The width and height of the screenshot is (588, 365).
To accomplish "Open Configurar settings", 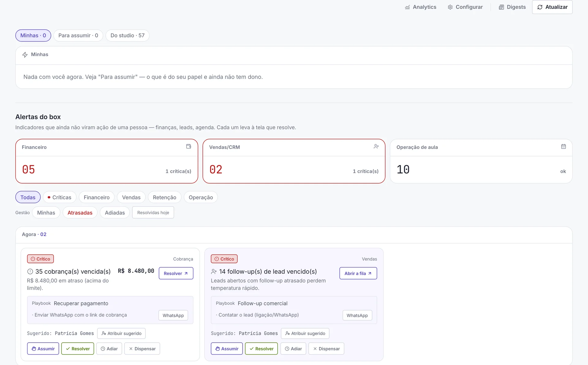I will (x=465, y=7).
